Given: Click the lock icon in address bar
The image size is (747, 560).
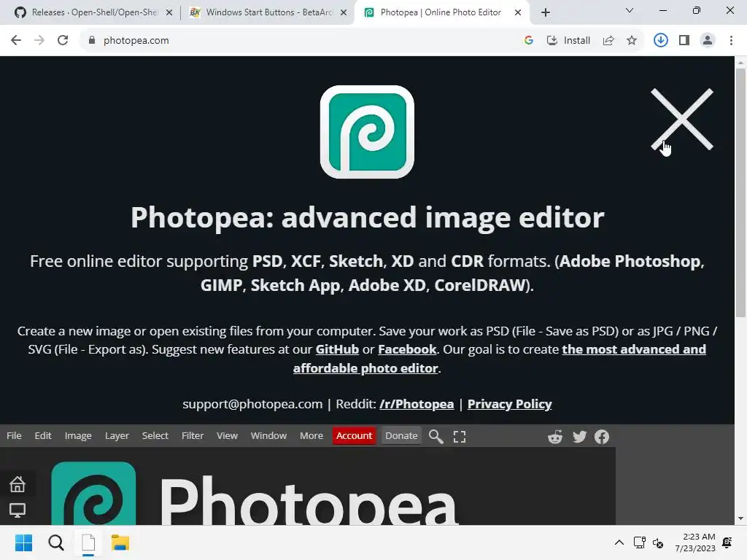Looking at the screenshot, I should tap(92, 41).
